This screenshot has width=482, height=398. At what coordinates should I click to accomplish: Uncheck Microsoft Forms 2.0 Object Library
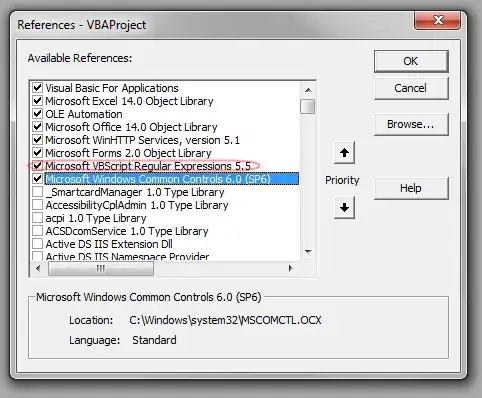37,153
